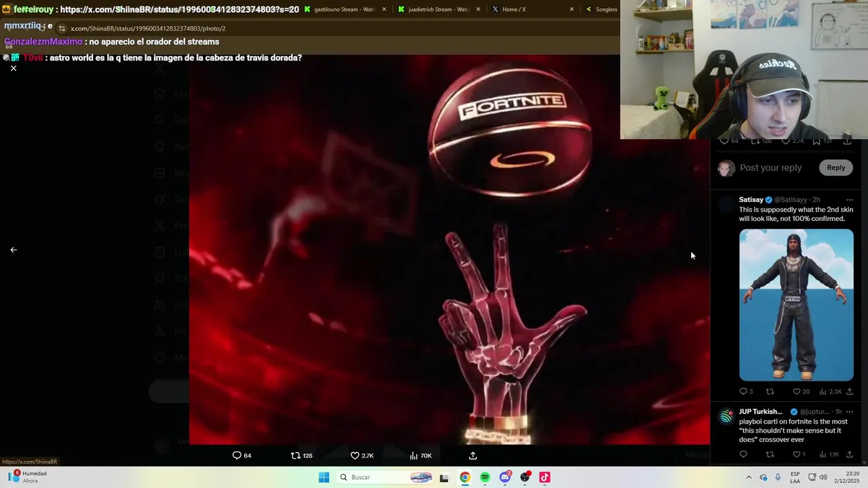868x488 pixels.
Task: Close the Home / X tab
Action: click(x=572, y=9)
